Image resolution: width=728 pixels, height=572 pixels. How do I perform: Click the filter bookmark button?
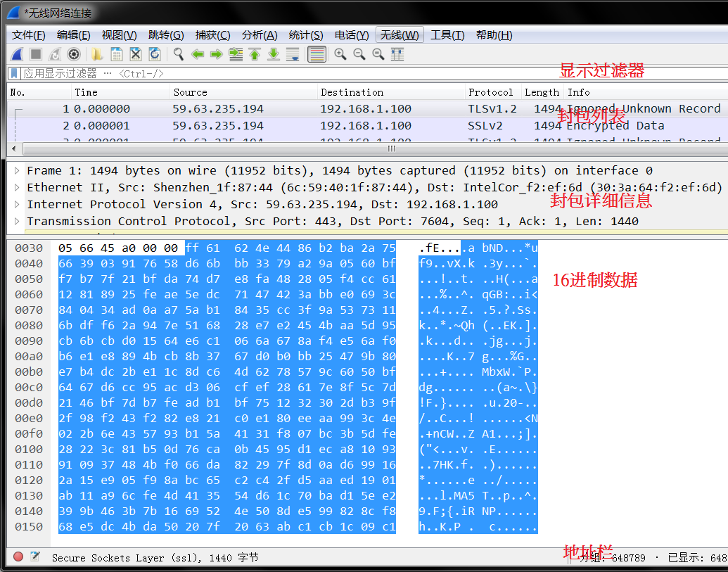14,73
